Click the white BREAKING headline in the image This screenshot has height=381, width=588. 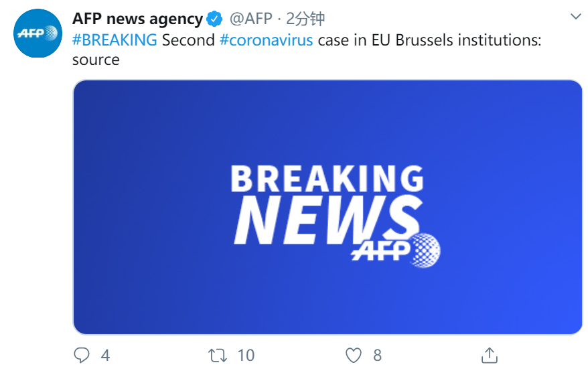pyautogui.click(x=327, y=179)
